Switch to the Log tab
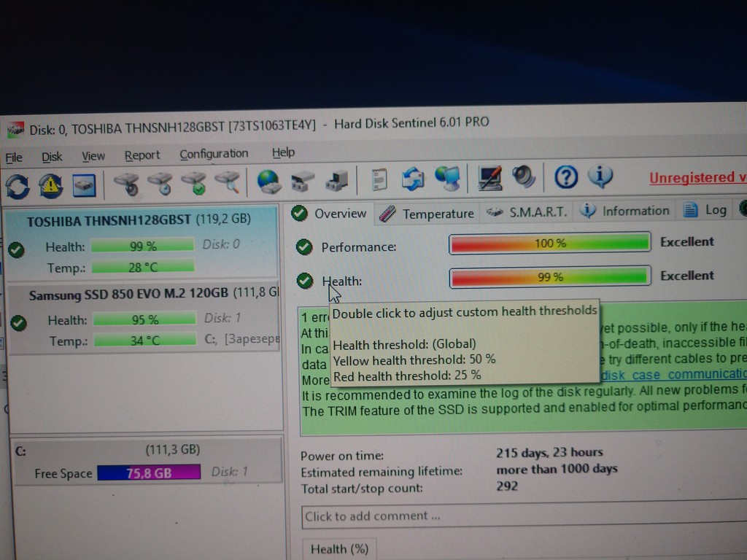747x560 pixels. click(x=705, y=209)
